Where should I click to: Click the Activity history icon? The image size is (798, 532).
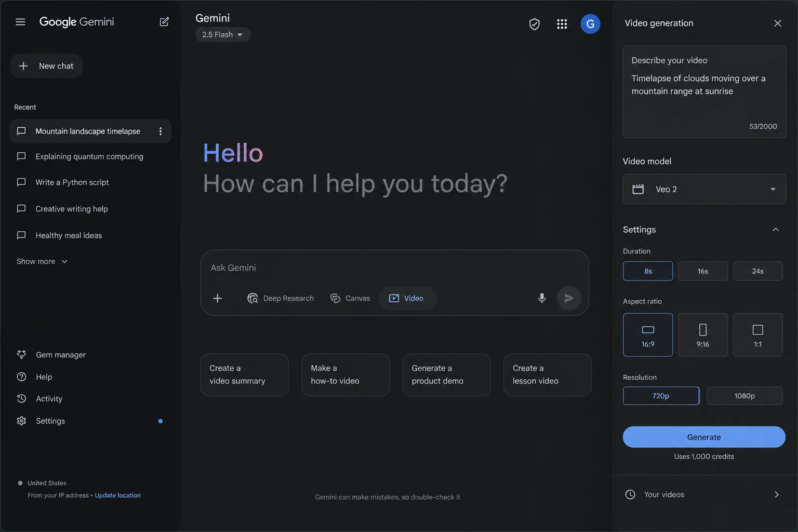pyautogui.click(x=21, y=398)
